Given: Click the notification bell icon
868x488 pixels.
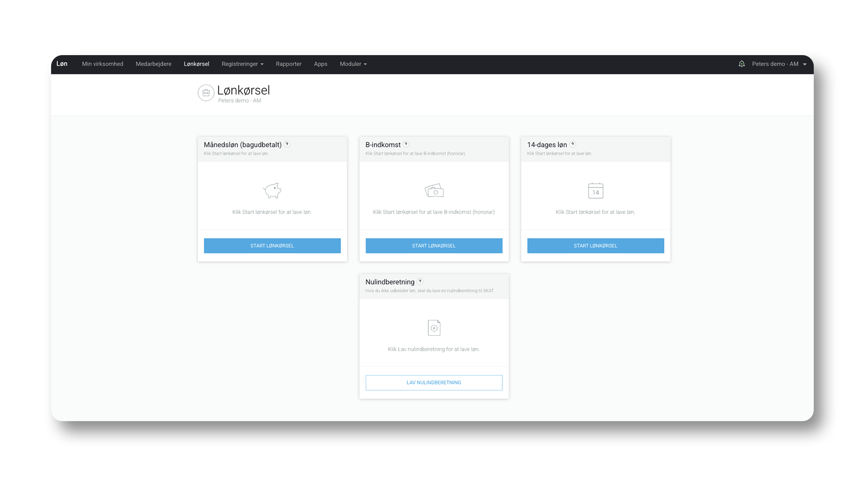Looking at the screenshot, I should 741,64.
